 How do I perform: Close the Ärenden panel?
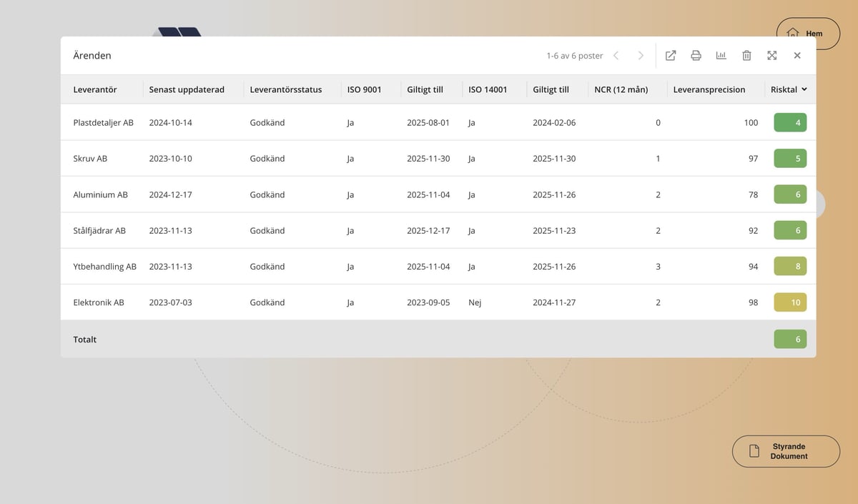797,56
